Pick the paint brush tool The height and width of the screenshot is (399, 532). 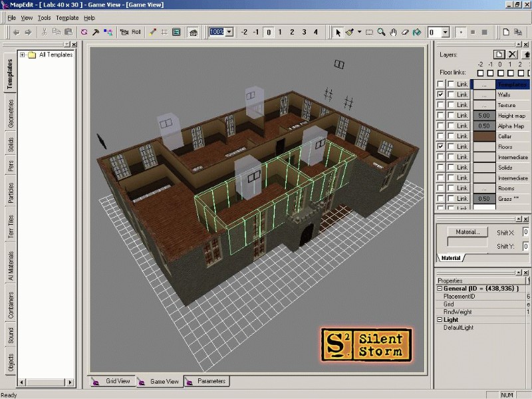click(x=349, y=32)
